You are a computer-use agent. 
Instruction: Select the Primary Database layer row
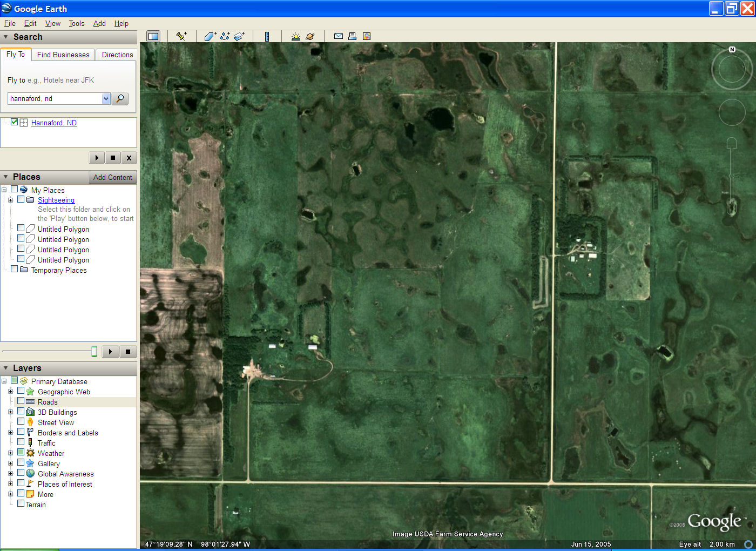click(x=59, y=381)
